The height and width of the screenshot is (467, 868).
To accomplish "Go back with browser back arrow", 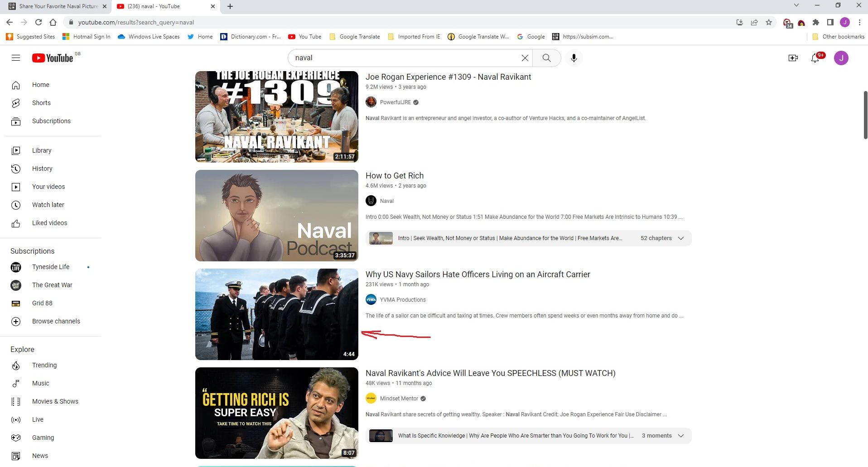I will (x=10, y=22).
